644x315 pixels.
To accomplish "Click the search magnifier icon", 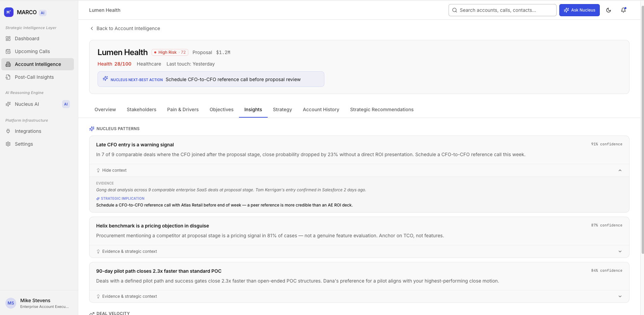I will click(455, 10).
